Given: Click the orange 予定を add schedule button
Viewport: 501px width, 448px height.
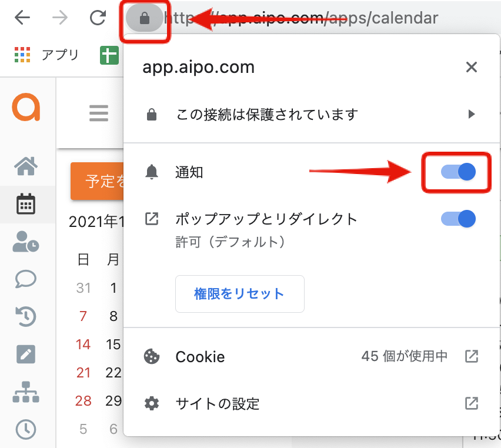Looking at the screenshot, I should click(97, 181).
